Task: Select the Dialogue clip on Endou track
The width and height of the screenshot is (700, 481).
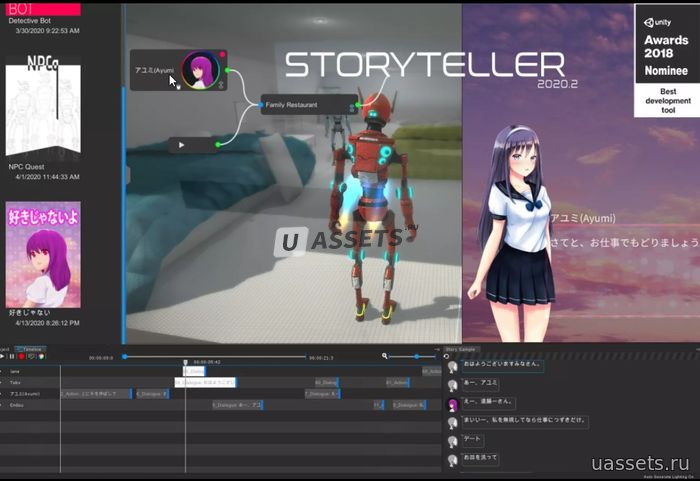Action: [238, 405]
